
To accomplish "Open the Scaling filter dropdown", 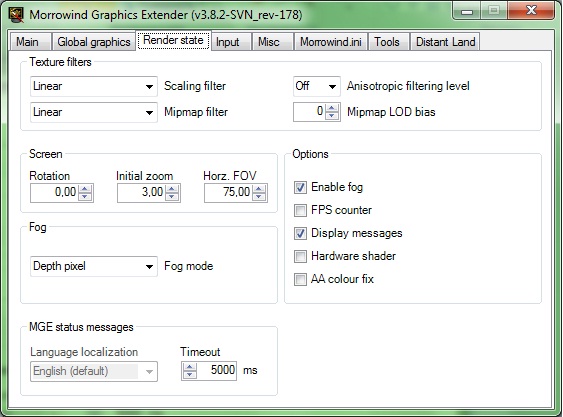I will 94,86.
